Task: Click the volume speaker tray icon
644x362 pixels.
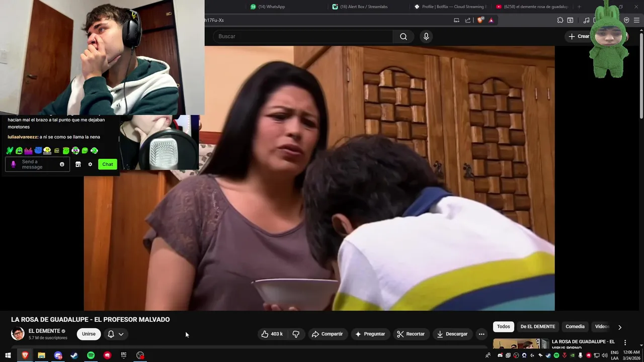Action: point(604,355)
